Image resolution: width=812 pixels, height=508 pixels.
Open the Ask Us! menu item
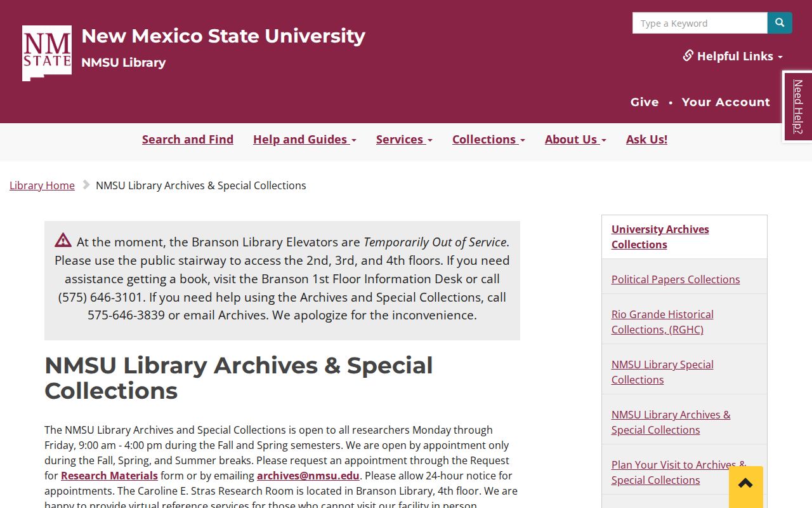(x=646, y=139)
